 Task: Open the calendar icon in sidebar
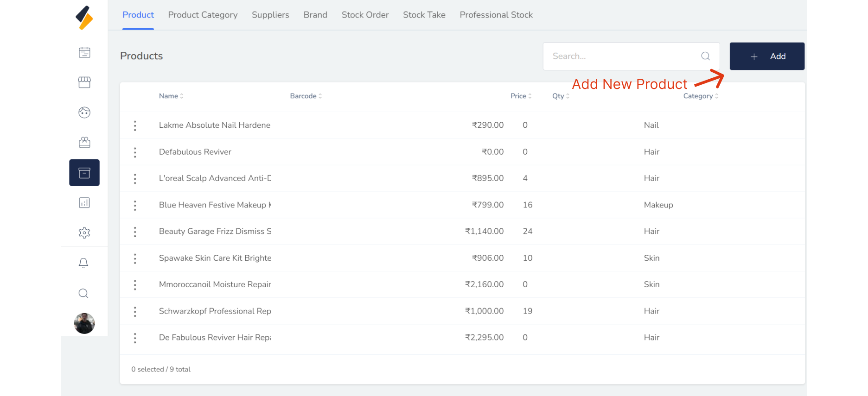[x=84, y=52]
